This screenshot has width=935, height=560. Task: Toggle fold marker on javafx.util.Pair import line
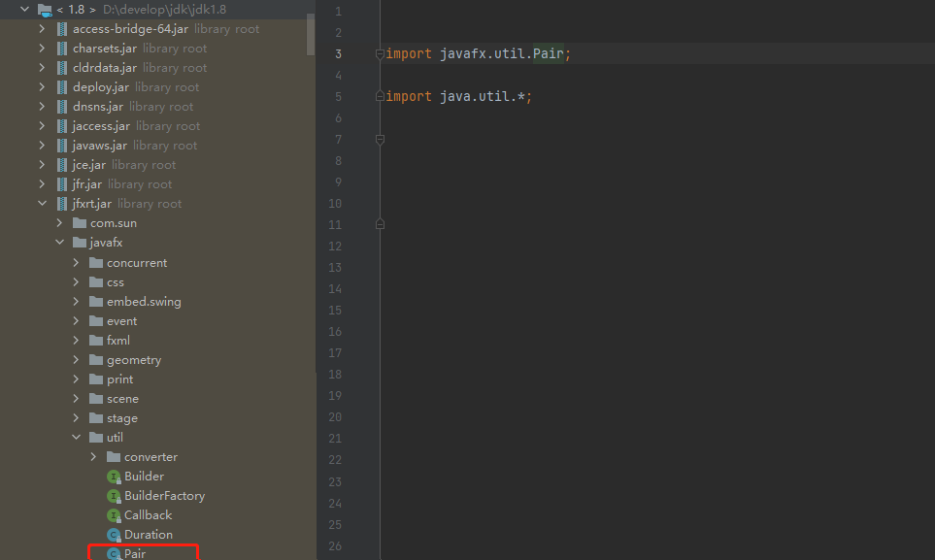click(380, 54)
